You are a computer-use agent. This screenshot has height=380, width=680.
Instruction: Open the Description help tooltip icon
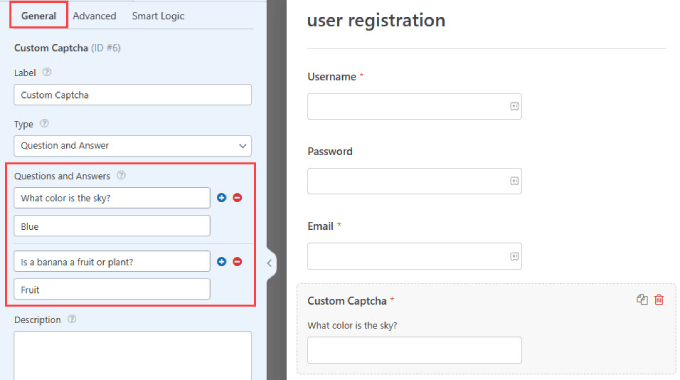click(x=72, y=319)
